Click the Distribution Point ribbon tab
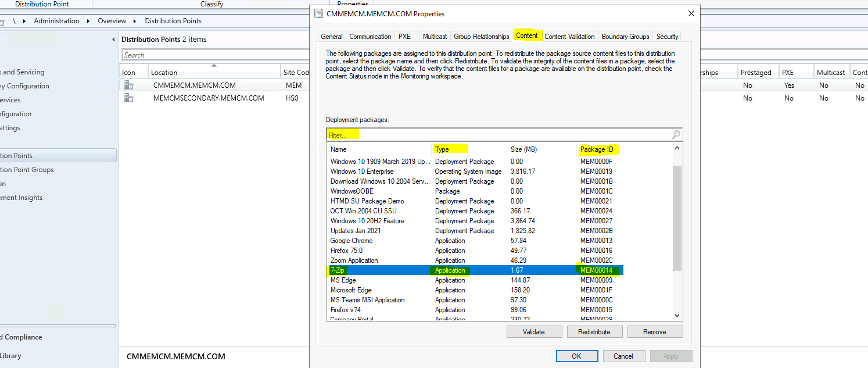Image resolution: width=868 pixels, height=368 pixels. 45,4
